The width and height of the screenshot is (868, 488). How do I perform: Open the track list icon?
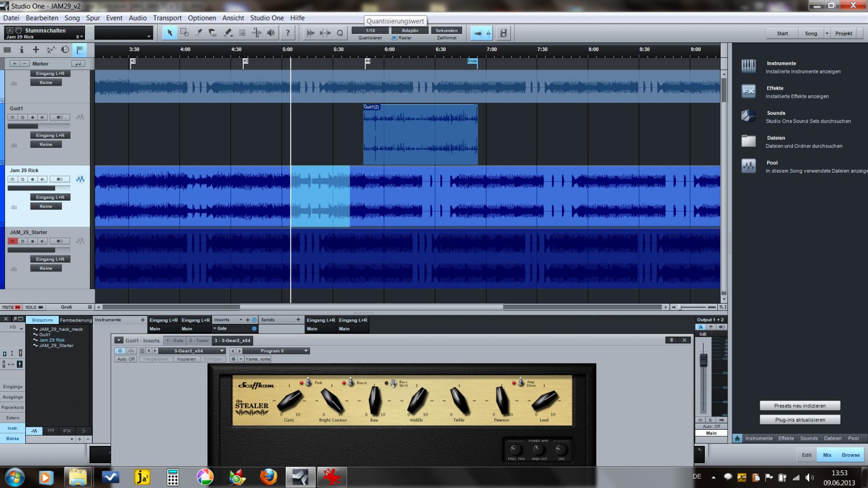coord(7,50)
